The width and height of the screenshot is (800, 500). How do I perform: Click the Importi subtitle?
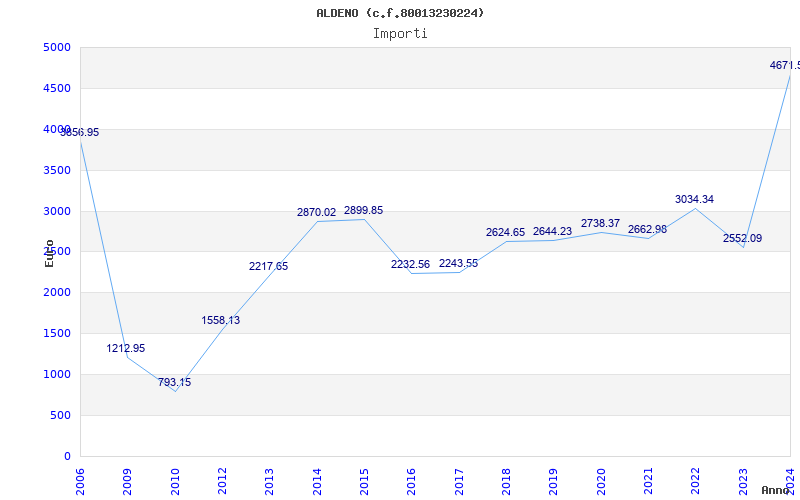point(400,34)
